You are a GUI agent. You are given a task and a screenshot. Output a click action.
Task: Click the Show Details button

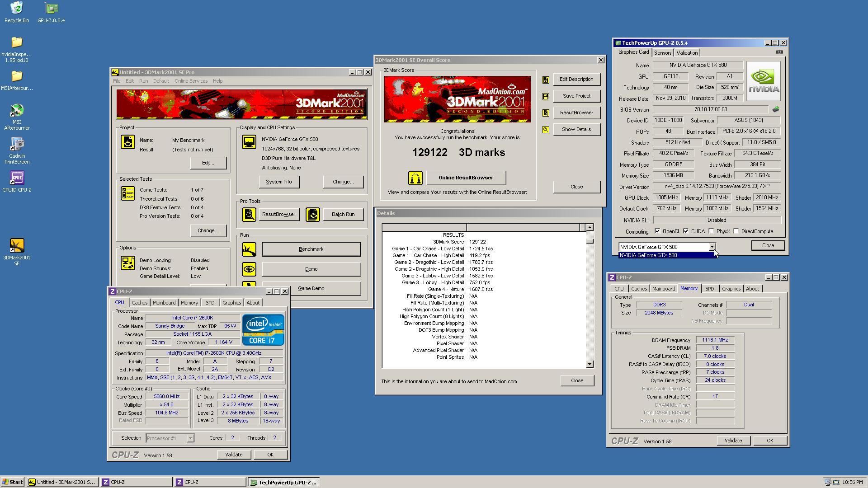[576, 129]
